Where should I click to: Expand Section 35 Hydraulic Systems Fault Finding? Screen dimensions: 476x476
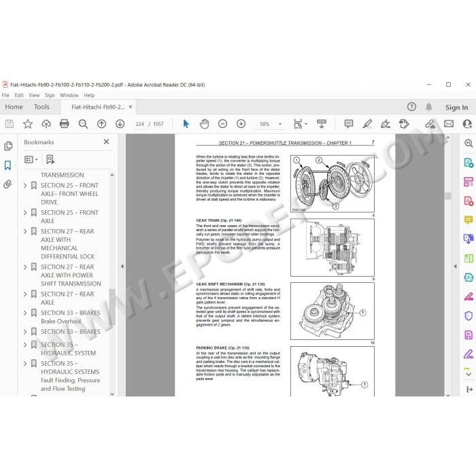click(25, 364)
